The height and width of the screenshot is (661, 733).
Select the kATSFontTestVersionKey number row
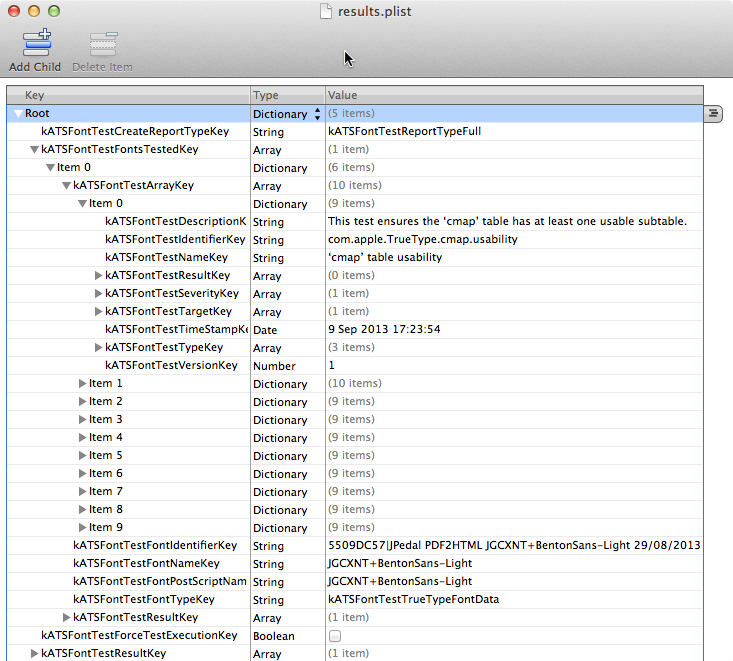tap(171, 366)
